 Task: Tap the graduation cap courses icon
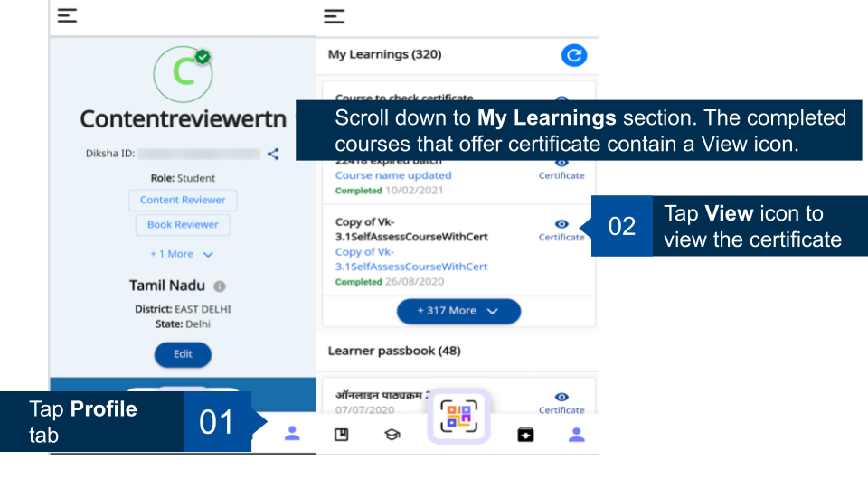(x=392, y=435)
